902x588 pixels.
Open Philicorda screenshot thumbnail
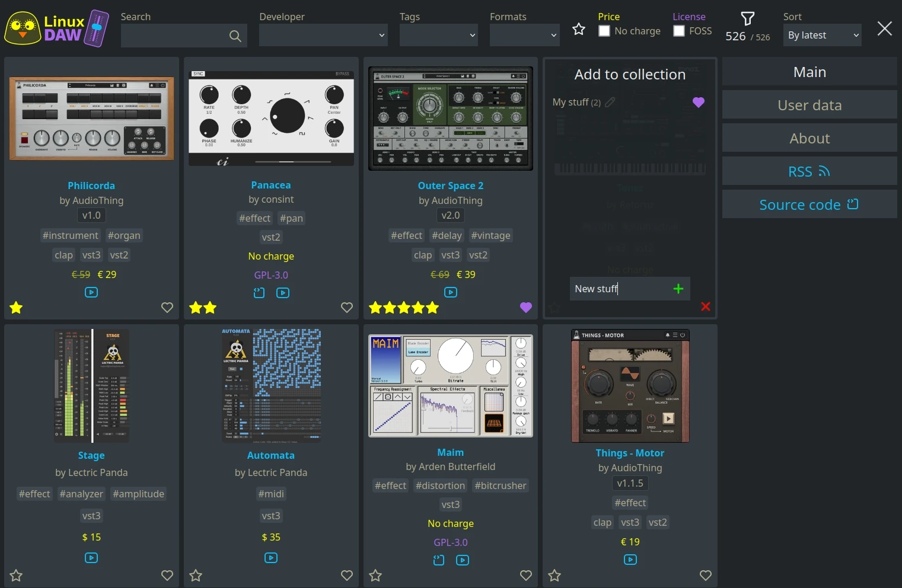pos(91,119)
